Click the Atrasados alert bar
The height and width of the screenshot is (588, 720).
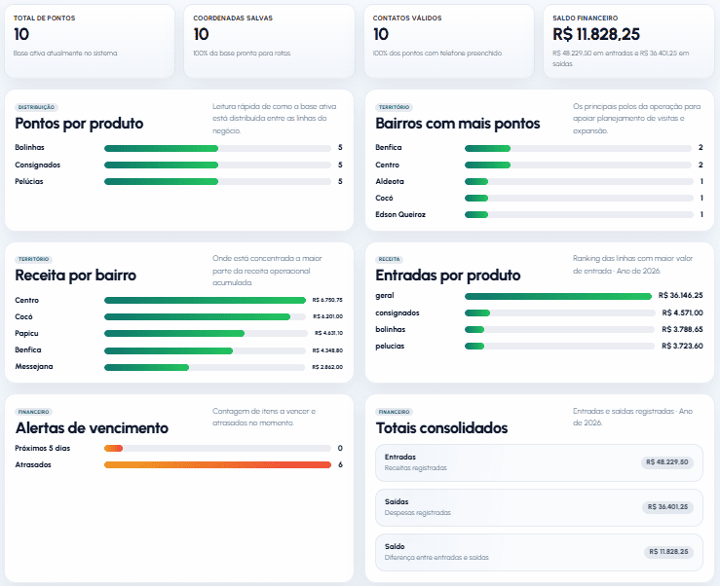pos(217,465)
